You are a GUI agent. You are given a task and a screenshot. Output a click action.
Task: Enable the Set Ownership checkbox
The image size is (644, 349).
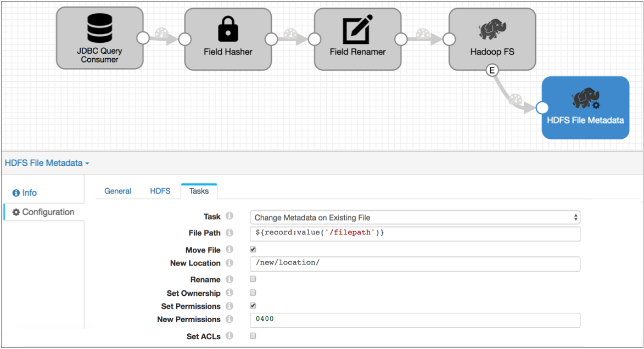pos(253,293)
